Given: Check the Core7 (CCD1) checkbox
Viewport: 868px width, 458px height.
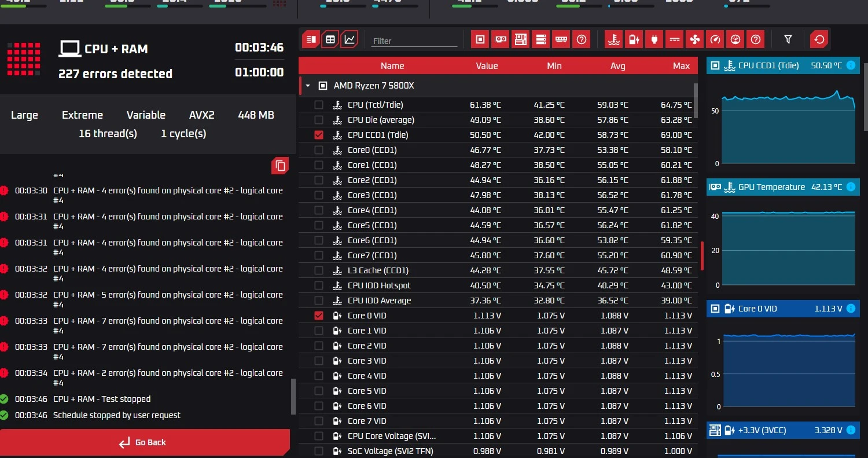Looking at the screenshot, I should coord(319,255).
